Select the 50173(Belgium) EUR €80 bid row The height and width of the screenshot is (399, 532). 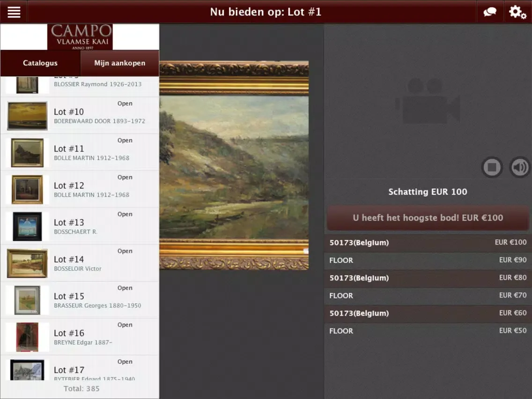point(428,278)
